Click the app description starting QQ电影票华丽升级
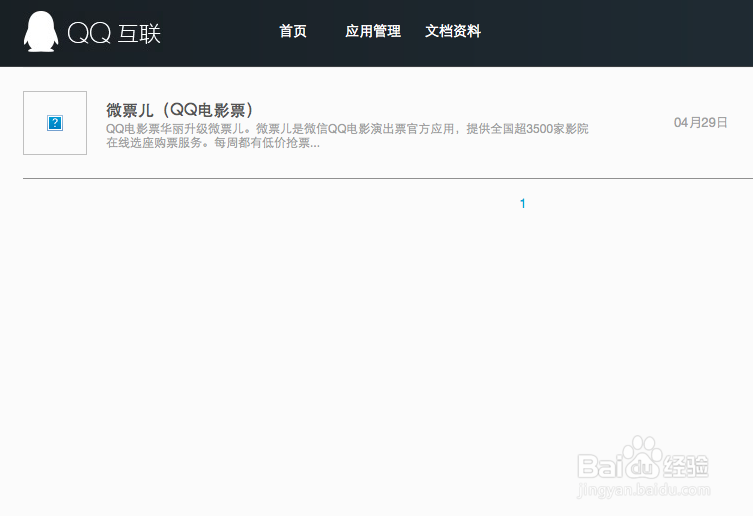Image resolution: width=753 pixels, height=516 pixels. 347,135
